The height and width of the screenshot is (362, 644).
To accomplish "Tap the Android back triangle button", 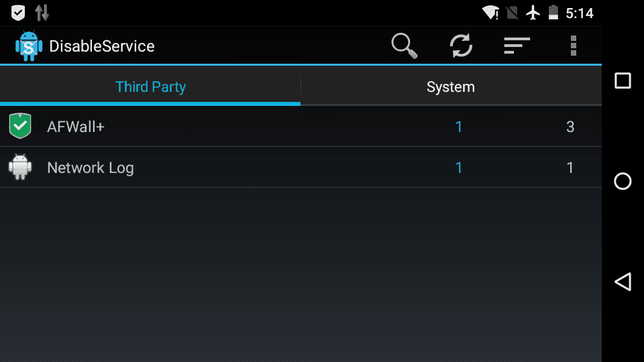I will [x=623, y=282].
